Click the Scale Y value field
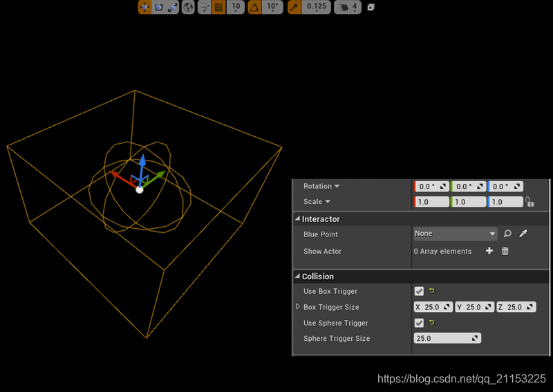Image resolution: width=553 pixels, height=392 pixels. click(x=469, y=202)
